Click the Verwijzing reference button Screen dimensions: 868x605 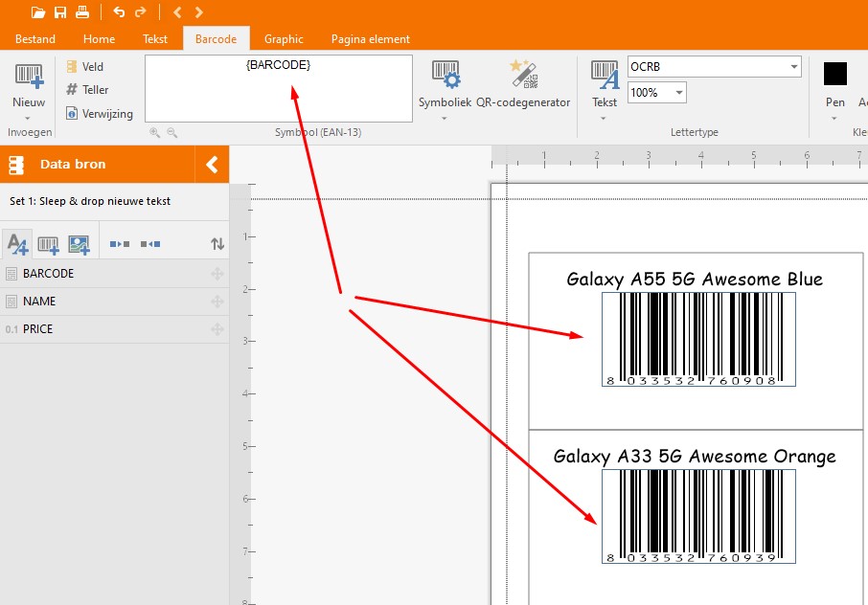[99, 114]
